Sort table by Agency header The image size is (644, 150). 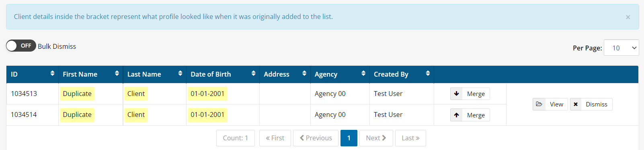[326, 74]
